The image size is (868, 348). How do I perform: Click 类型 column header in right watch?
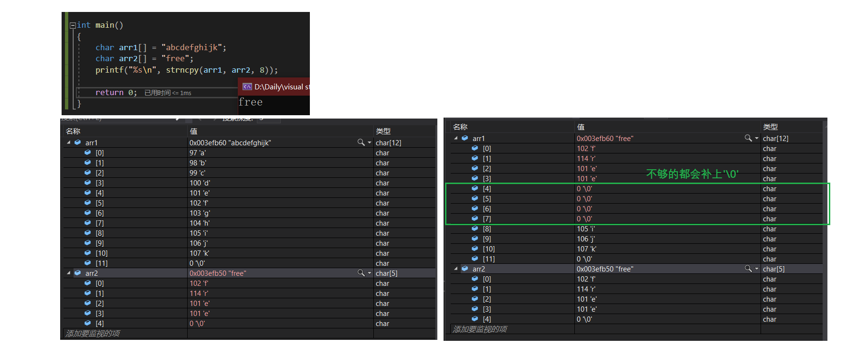[770, 127]
